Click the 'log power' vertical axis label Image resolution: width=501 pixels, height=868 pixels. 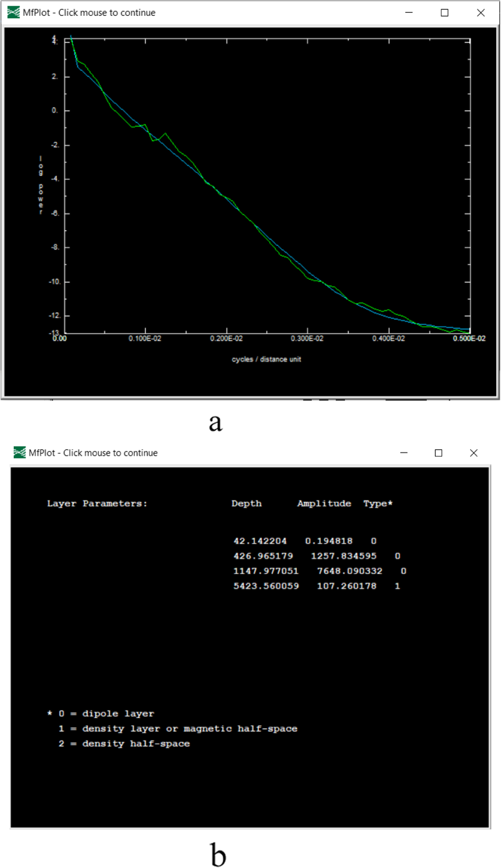coord(41,185)
